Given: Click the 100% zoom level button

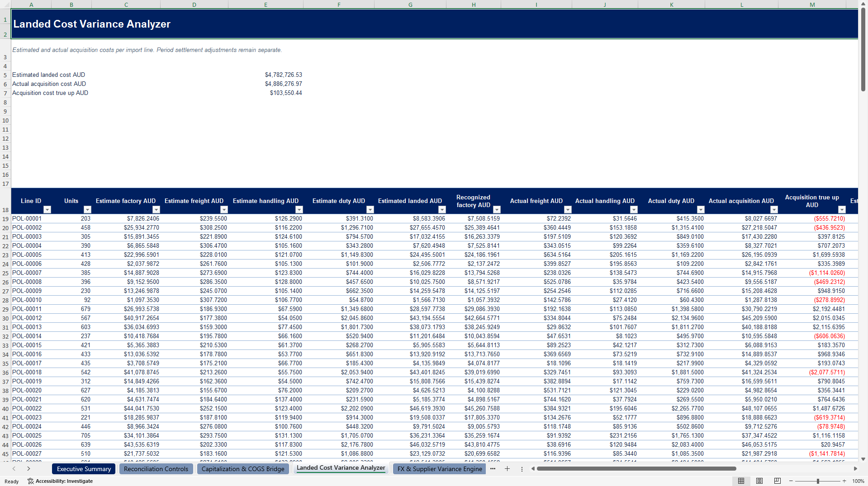Looking at the screenshot, I should coord(858,481).
